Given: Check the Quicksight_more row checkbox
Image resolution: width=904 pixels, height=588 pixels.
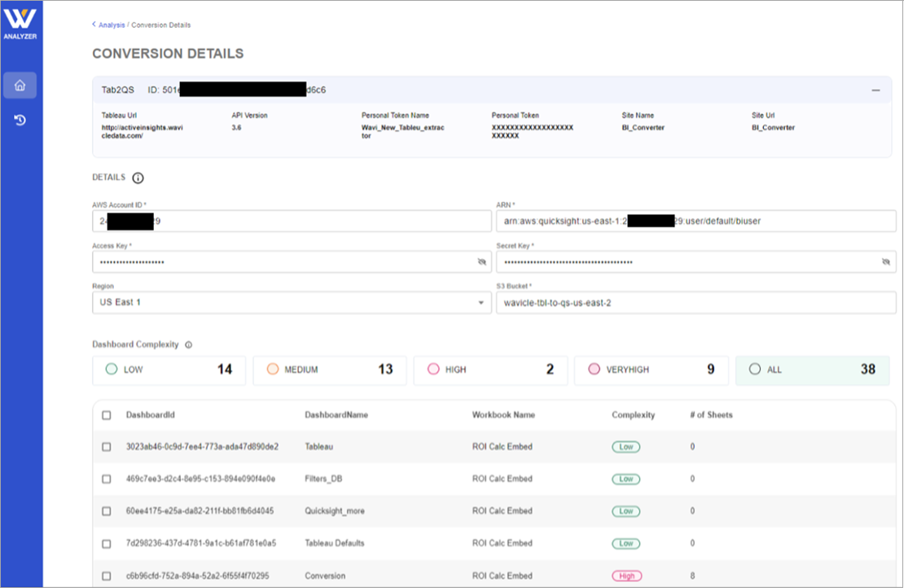Looking at the screenshot, I should [x=107, y=511].
